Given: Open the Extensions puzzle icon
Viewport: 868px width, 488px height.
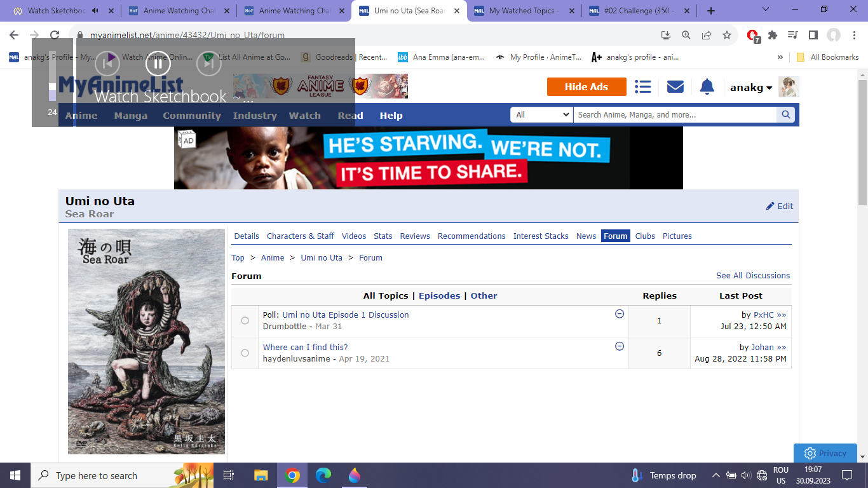Looking at the screenshot, I should coord(773,36).
